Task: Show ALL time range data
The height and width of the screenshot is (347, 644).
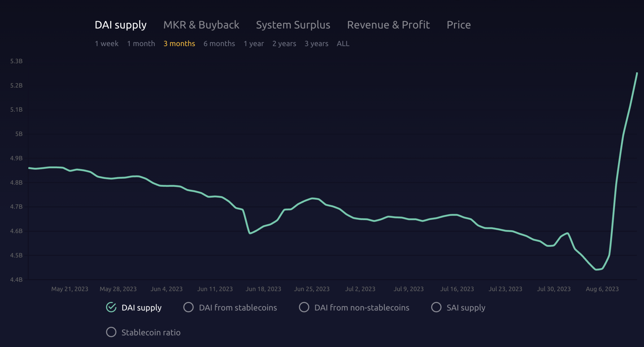Action: tap(343, 43)
